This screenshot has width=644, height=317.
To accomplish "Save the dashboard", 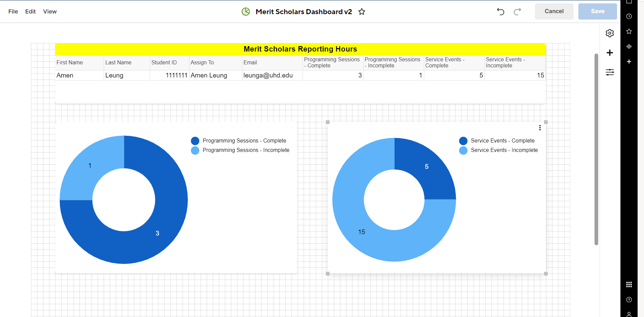I will 598,11.
